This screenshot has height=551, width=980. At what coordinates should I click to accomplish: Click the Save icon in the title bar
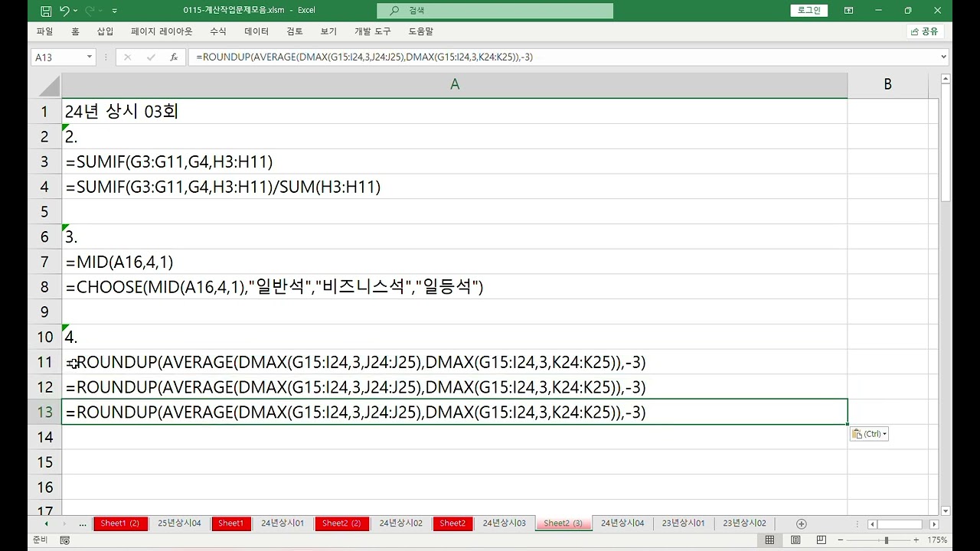(x=46, y=11)
